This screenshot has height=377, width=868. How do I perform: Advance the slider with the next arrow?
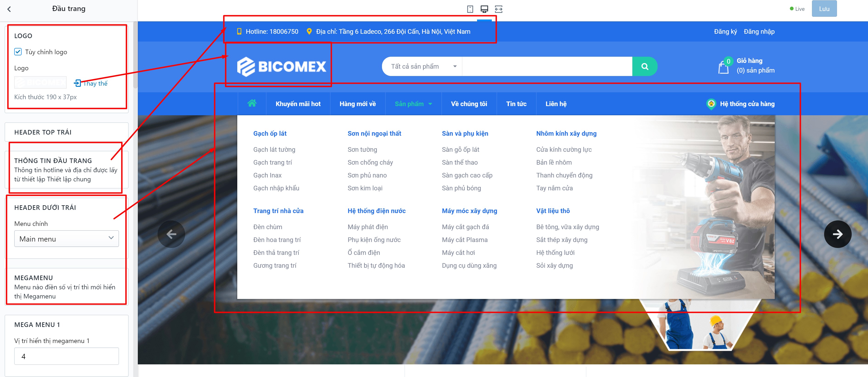[837, 234]
